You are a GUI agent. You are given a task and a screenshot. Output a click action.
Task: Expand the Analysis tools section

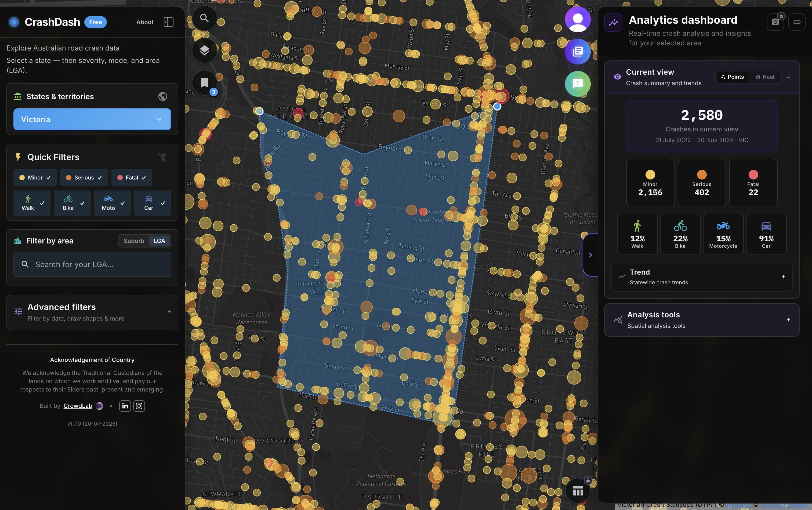(788, 320)
